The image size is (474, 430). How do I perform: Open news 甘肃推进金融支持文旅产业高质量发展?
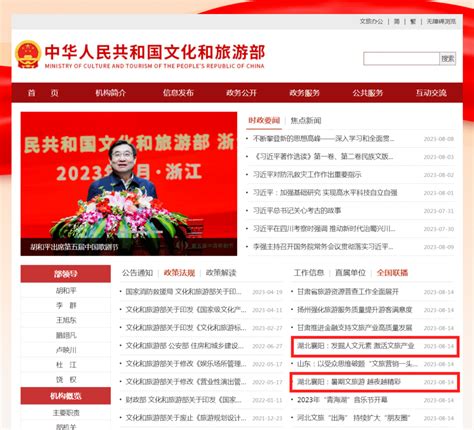pyautogui.click(x=355, y=328)
